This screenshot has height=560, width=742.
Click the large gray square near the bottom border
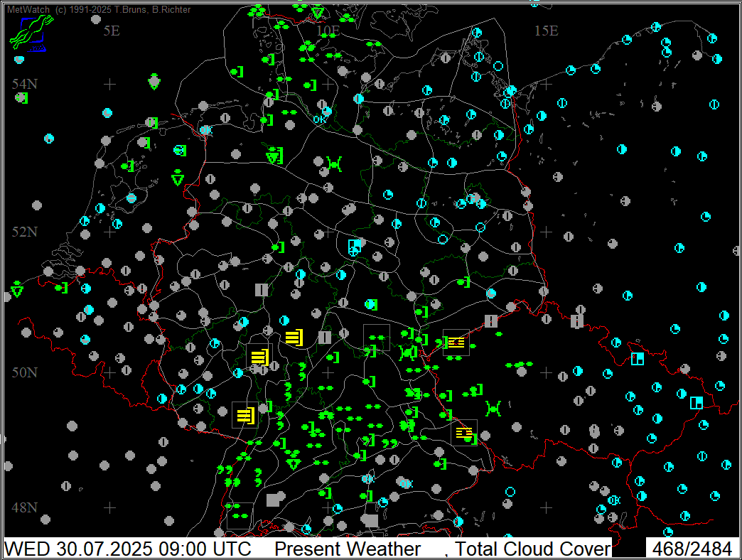(370, 521)
